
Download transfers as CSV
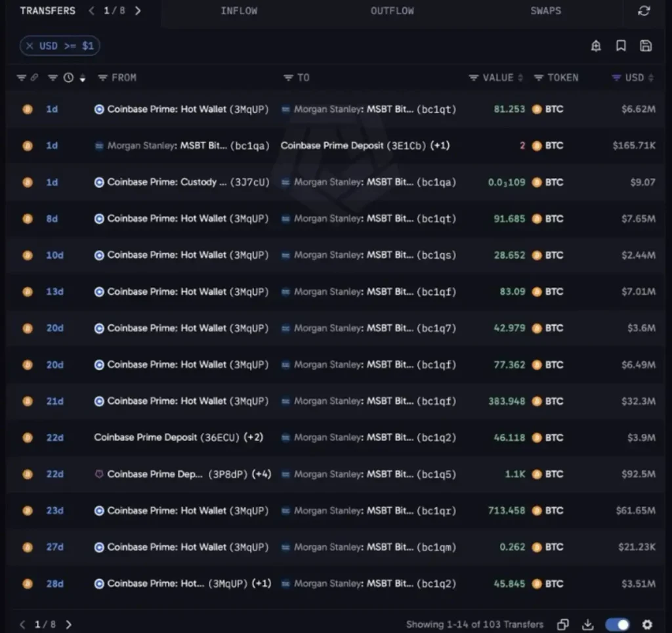(588, 624)
